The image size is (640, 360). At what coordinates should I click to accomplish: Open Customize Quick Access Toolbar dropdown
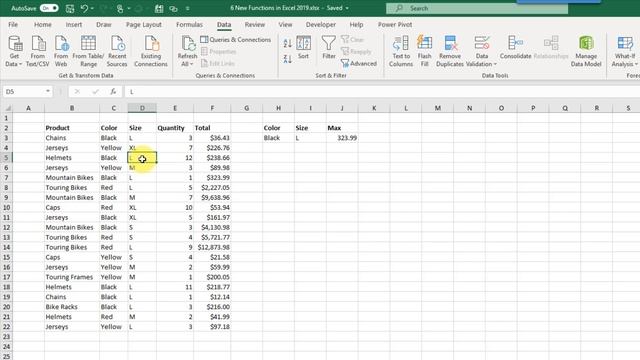point(187,8)
